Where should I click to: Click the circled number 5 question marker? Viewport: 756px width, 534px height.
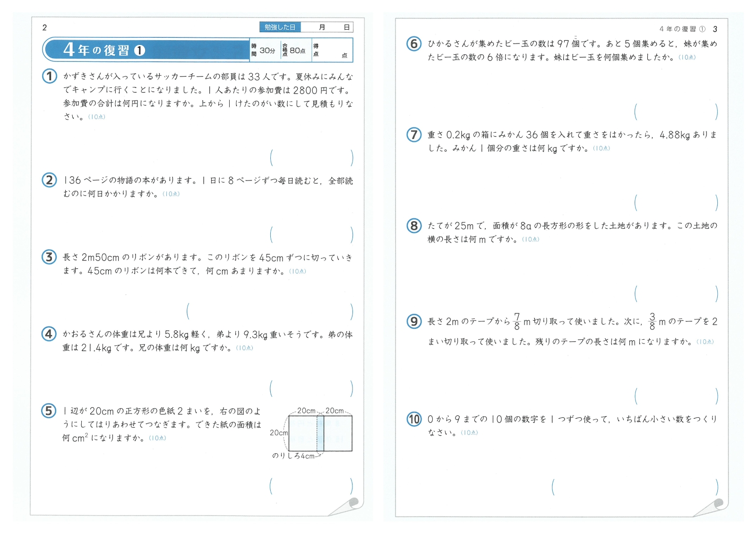49,411
